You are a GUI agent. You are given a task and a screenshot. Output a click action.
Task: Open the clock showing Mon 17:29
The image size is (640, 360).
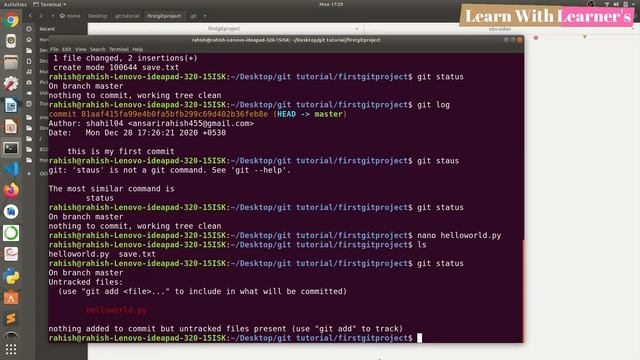[331, 4]
